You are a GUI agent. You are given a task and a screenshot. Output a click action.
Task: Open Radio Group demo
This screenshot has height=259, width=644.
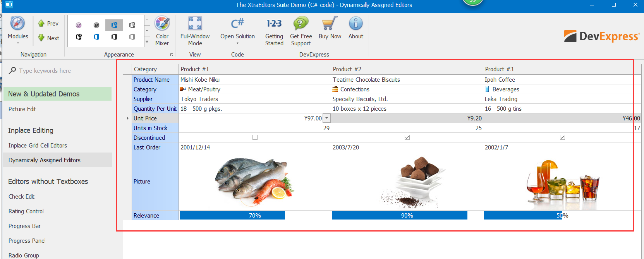(24, 255)
